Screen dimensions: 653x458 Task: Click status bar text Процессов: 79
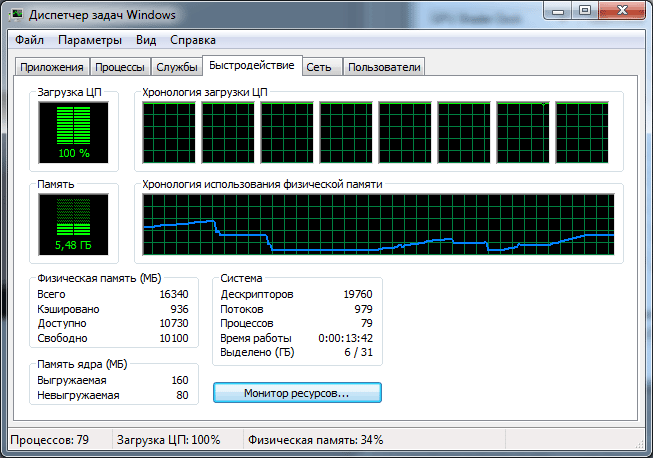50,440
